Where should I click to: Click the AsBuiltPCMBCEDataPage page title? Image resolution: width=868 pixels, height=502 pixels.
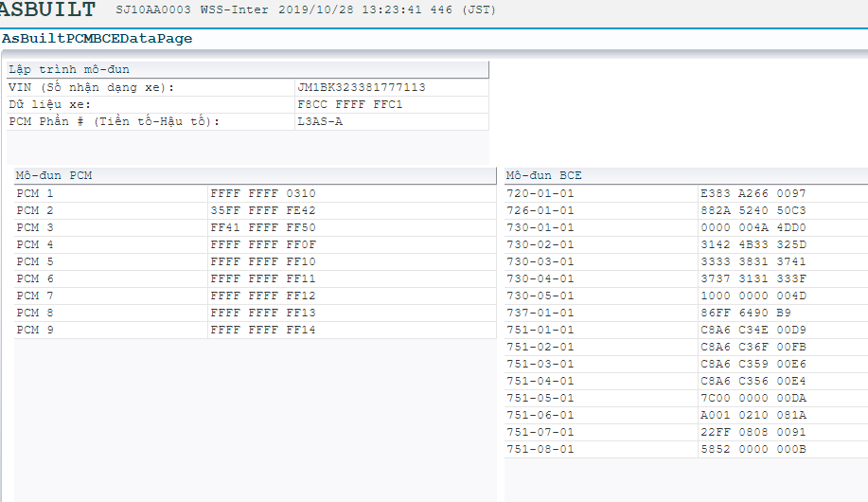point(97,39)
